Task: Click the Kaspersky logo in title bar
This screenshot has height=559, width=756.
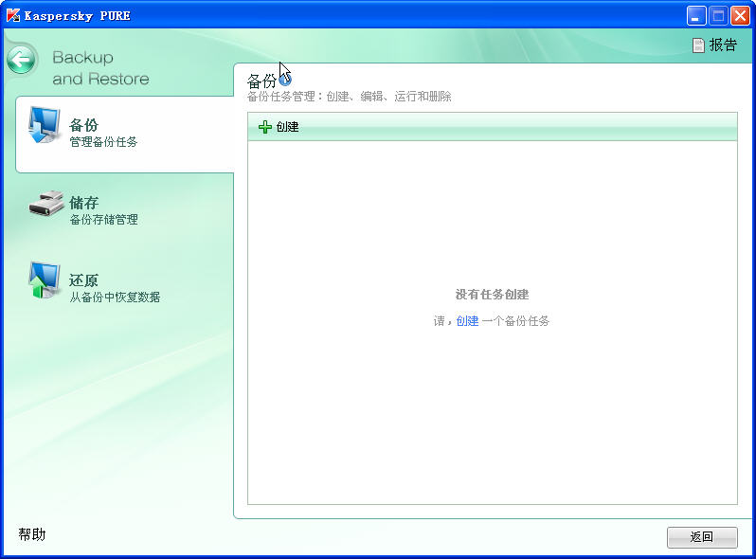Action: click(13, 15)
